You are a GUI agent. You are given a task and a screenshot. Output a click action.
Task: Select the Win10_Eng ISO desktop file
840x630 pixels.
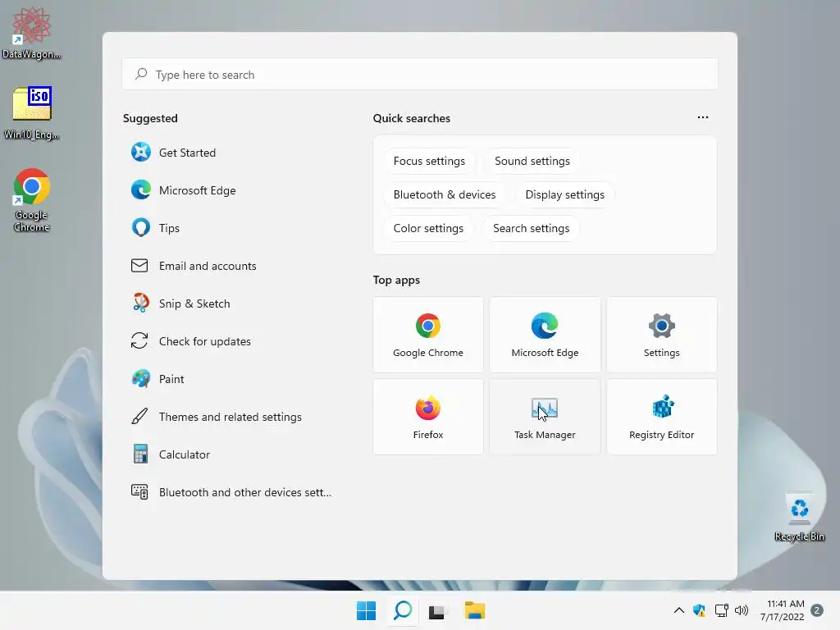click(x=32, y=113)
